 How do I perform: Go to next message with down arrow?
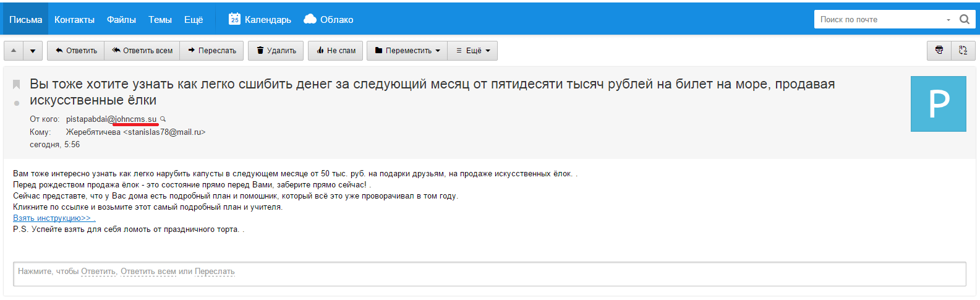[33, 51]
